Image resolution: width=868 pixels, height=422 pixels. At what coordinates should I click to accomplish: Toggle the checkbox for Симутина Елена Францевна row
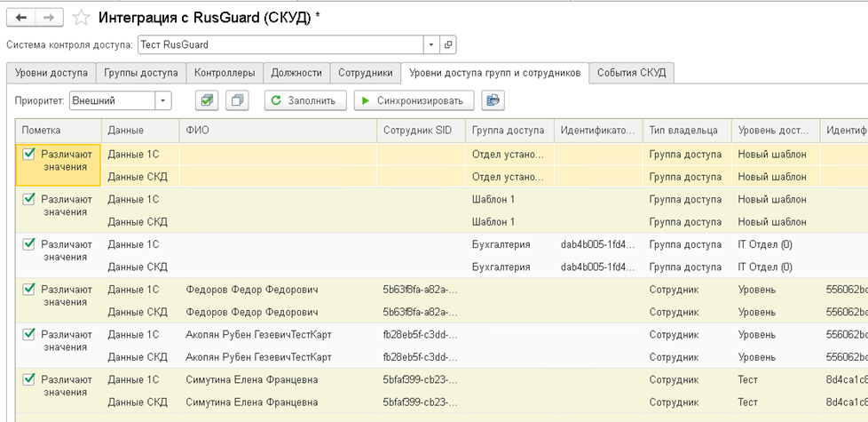click(29, 379)
